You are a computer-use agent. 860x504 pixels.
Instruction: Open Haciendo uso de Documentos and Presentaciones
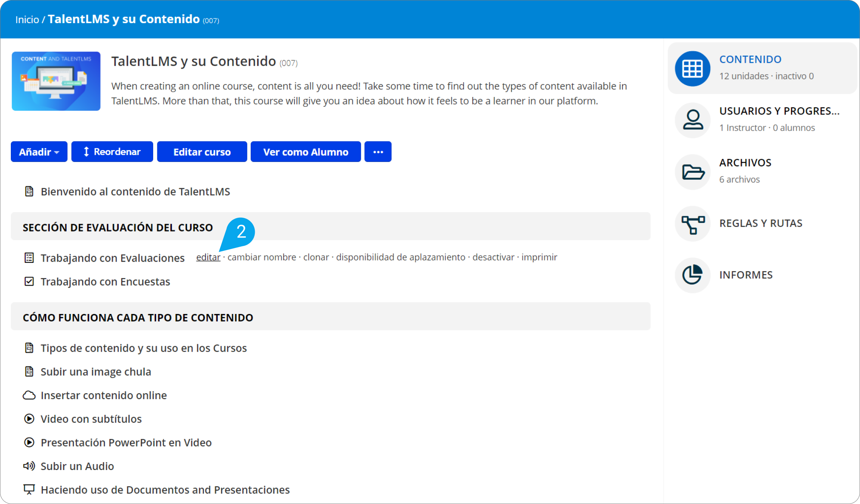165,489
